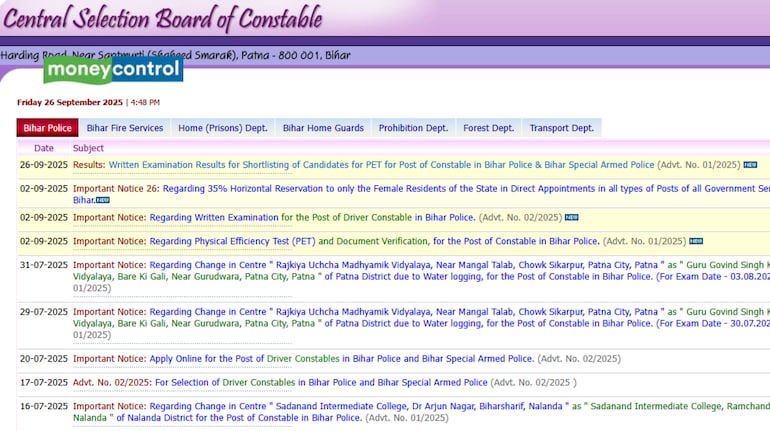The height and width of the screenshot is (431, 770).
Task: Open the Home (Prisons) Dept. tab
Action: pos(222,128)
